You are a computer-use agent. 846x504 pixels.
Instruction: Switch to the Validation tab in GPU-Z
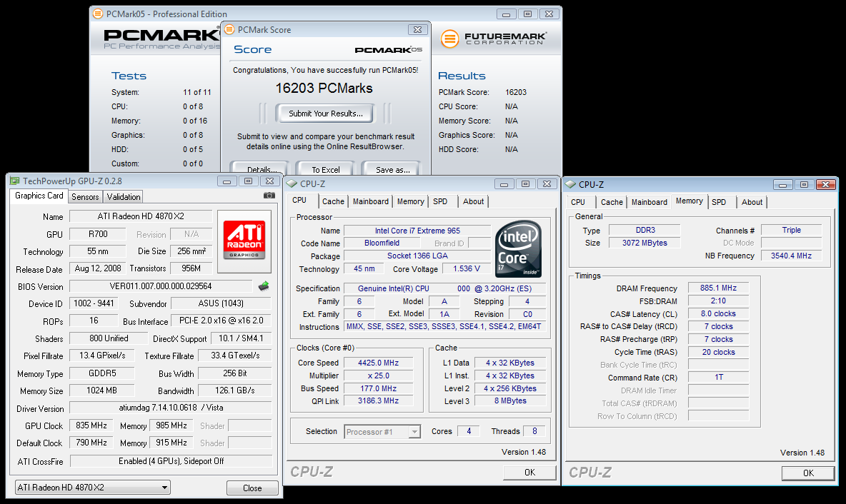point(124,197)
